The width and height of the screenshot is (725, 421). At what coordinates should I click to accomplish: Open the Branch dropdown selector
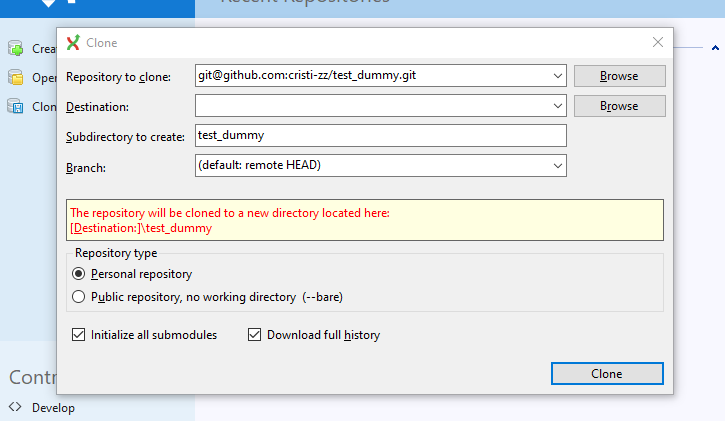click(557, 165)
